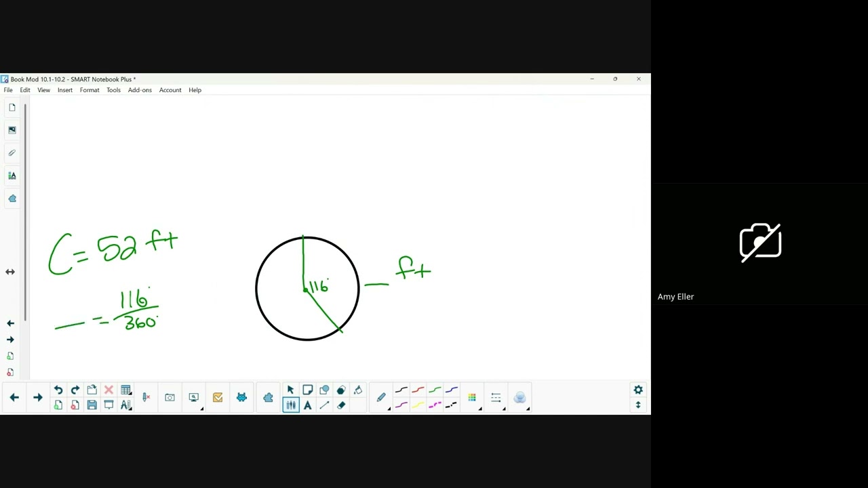
Task: Redo the last undone action
Action: (x=75, y=390)
